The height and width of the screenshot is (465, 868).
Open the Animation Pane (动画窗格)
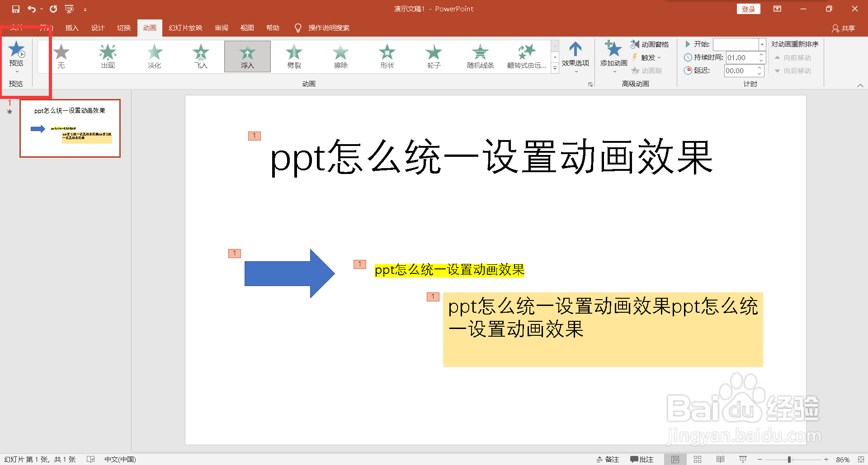point(650,44)
